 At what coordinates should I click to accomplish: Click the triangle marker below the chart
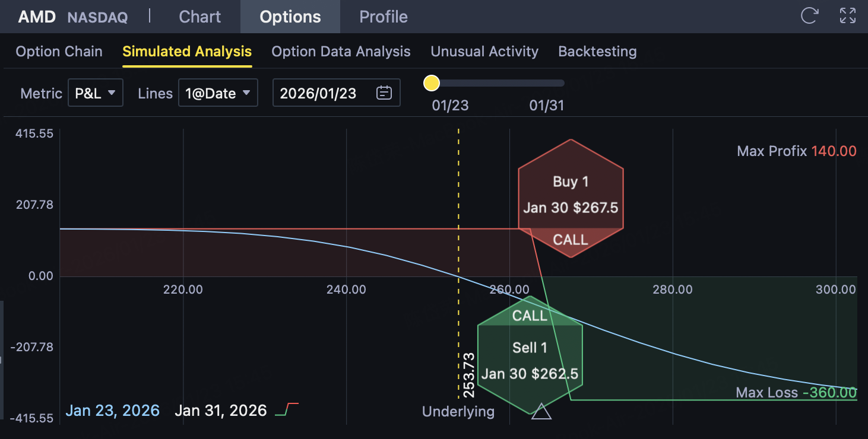click(541, 411)
